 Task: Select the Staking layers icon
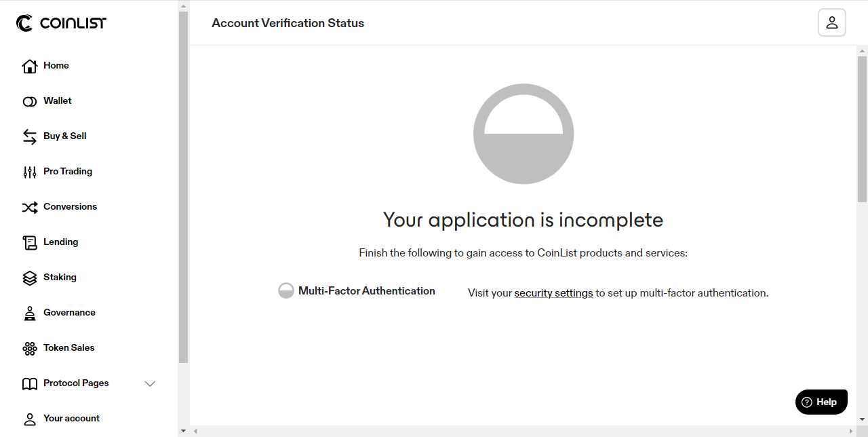[30, 278]
